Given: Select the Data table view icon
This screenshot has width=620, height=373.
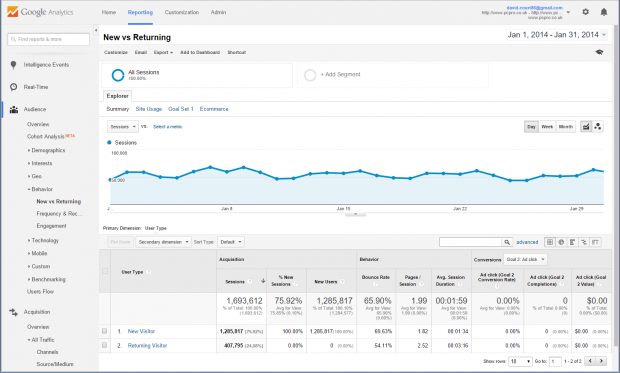Looking at the screenshot, I should tap(550, 242).
